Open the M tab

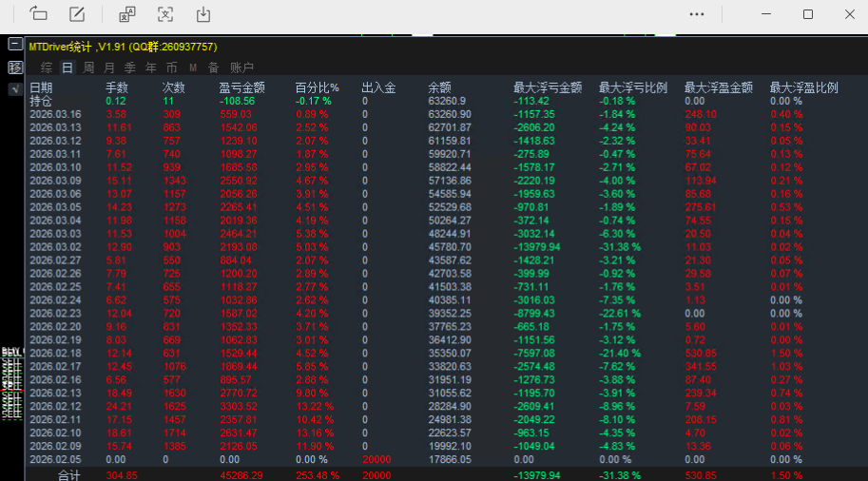(x=193, y=67)
